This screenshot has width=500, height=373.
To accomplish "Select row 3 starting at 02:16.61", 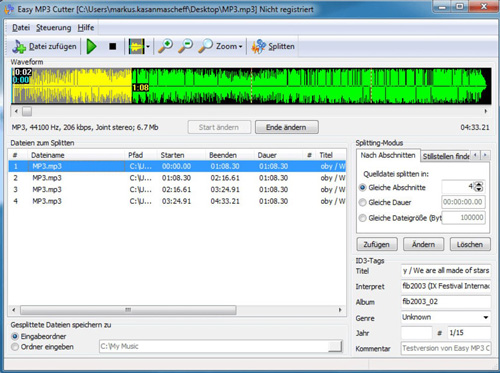I will pyautogui.click(x=177, y=190).
